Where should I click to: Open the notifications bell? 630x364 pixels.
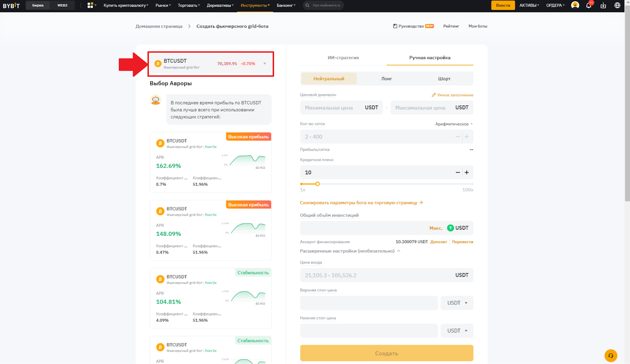589,6
